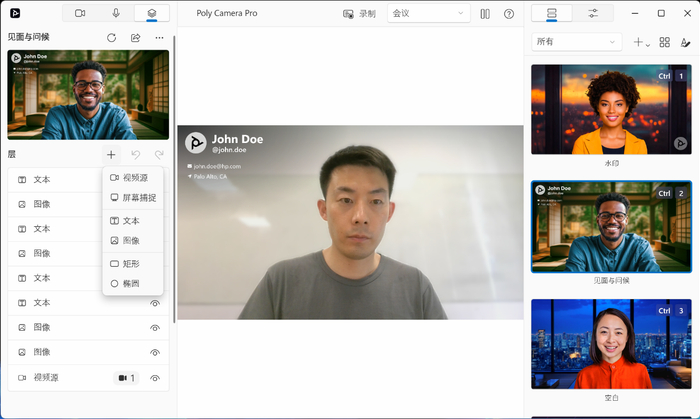Click the help question mark icon
The image size is (700, 419).
point(509,14)
